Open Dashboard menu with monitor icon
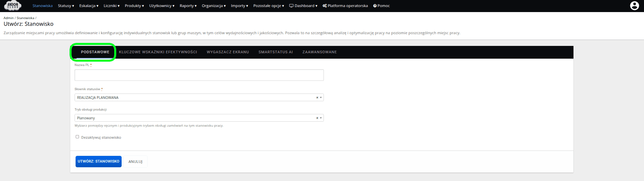 click(x=303, y=6)
